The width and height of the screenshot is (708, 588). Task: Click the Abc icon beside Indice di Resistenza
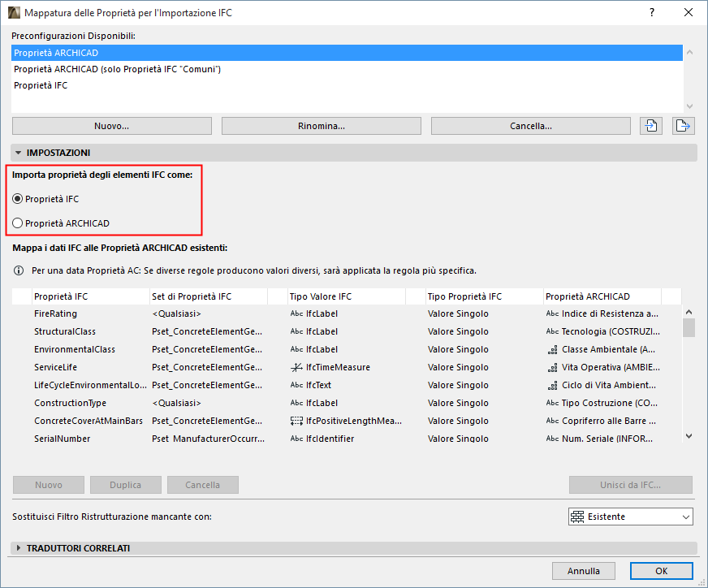552,313
